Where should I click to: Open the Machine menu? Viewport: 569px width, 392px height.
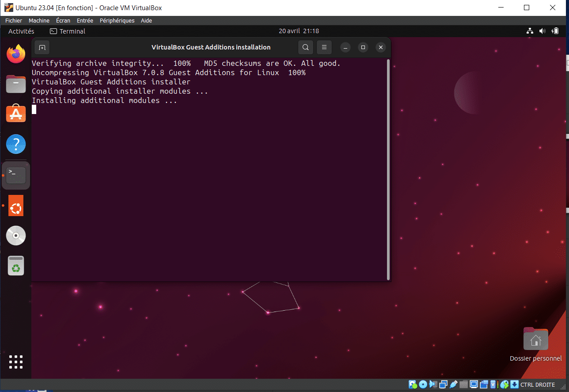click(x=39, y=20)
